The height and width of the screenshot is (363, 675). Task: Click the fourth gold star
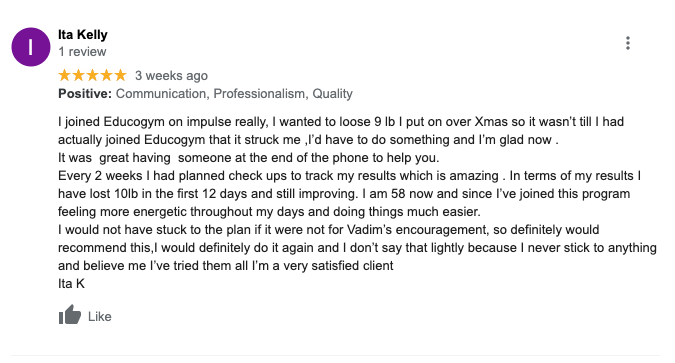[x=106, y=75]
